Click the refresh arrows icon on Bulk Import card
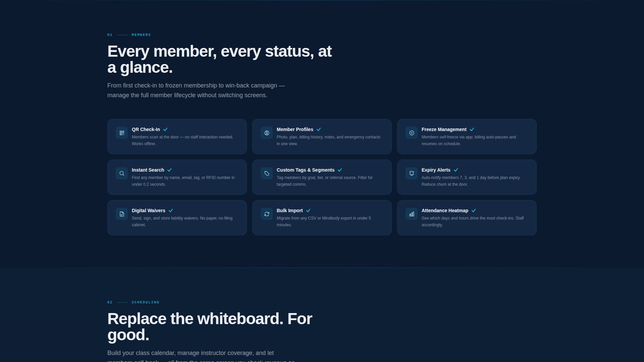The width and height of the screenshot is (644, 362). pyautogui.click(x=267, y=214)
